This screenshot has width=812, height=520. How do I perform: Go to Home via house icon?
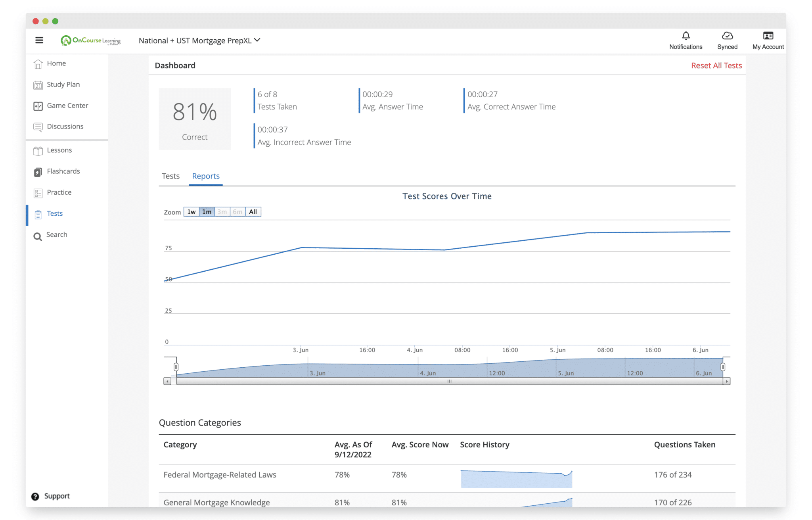[38, 64]
